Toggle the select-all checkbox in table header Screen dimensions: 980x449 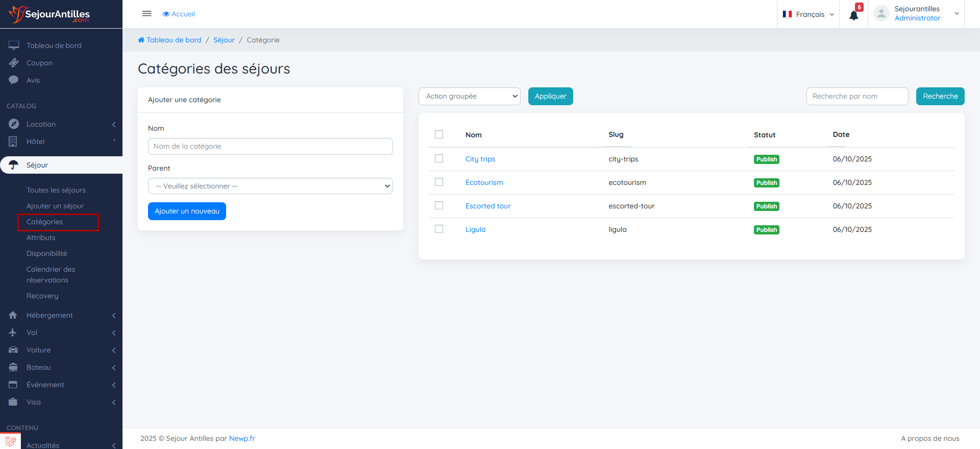[x=439, y=135]
